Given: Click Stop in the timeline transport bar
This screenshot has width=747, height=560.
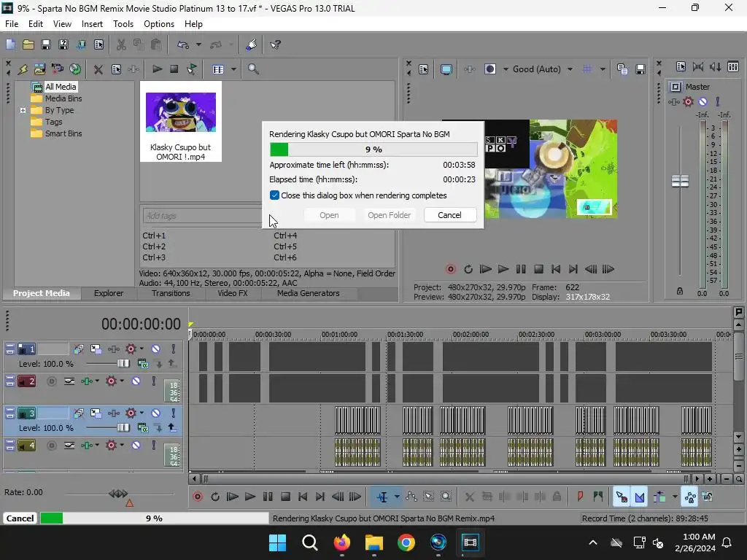Looking at the screenshot, I should coord(286,497).
